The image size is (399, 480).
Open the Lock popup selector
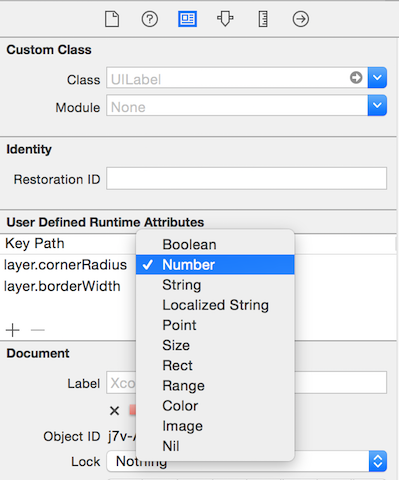pyautogui.click(x=247, y=461)
